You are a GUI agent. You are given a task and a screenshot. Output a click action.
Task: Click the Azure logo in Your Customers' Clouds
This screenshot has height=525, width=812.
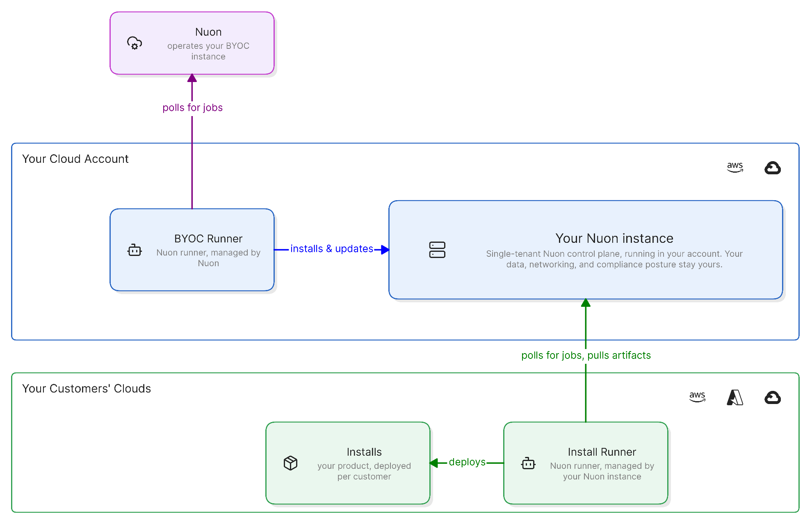coord(735,397)
